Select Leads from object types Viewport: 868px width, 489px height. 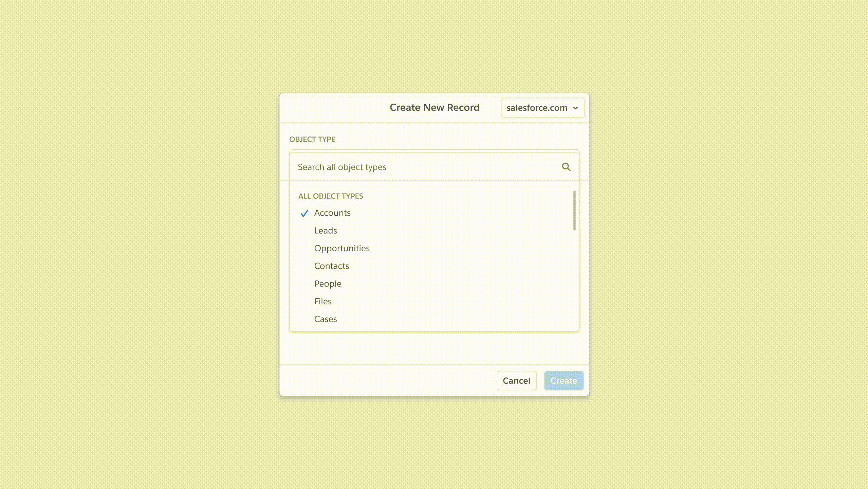pos(325,231)
